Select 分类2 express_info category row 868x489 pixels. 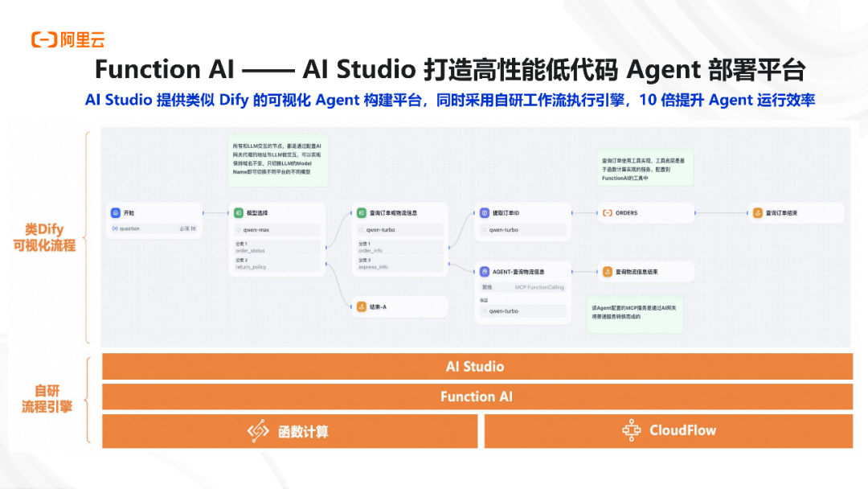(399, 264)
